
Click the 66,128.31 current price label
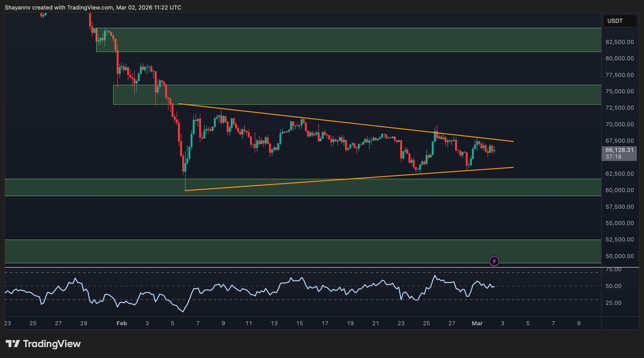[x=619, y=150]
